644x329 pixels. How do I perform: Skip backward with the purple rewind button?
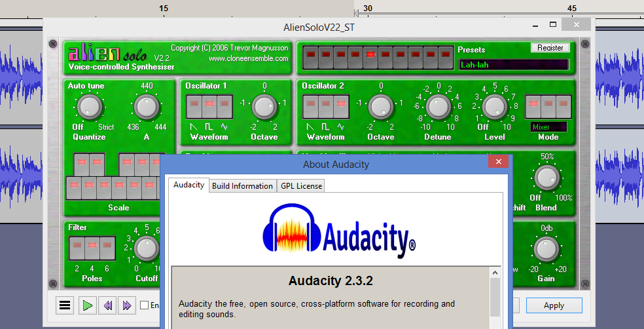(107, 305)
